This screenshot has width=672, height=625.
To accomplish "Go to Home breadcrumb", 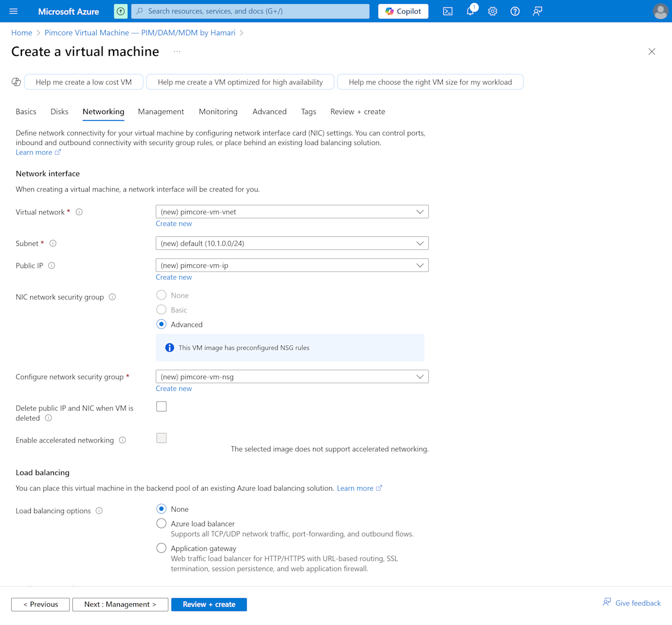I will pyautogui.click(x=22, y=33).
